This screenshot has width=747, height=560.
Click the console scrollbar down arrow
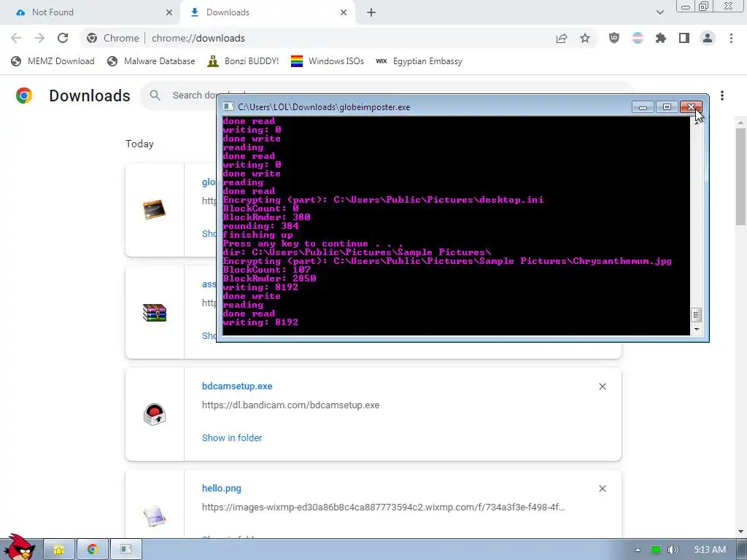[696, 329]
